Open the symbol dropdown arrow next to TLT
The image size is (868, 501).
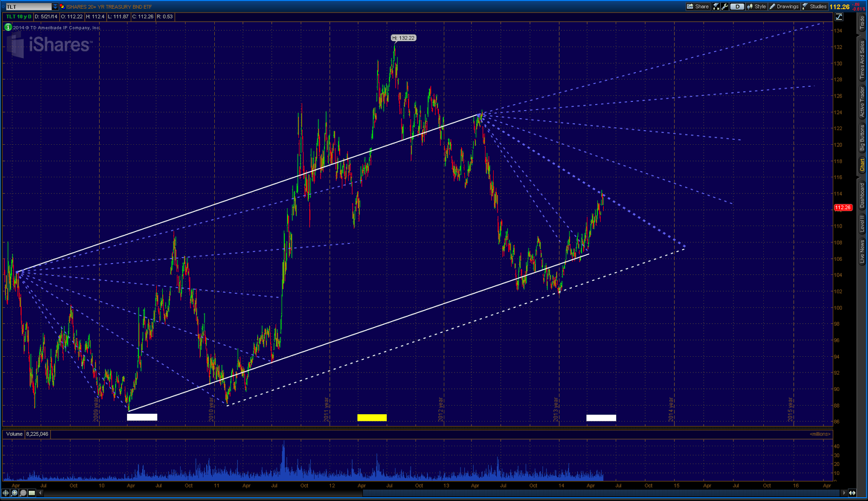[x=55, y=7]
